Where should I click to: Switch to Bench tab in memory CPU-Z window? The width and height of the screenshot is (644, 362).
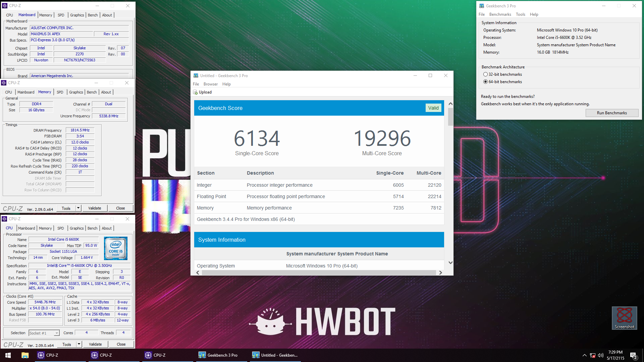(x=92, y=92)
